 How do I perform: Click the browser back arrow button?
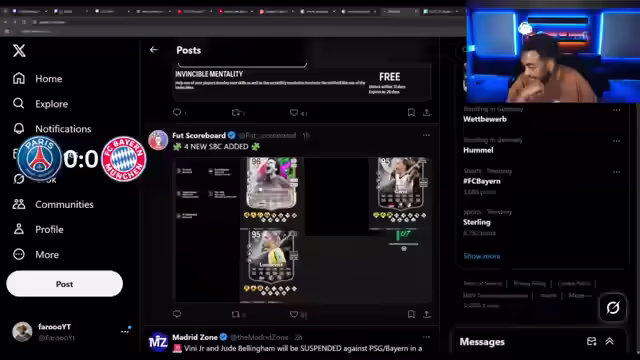click(5, 22)
